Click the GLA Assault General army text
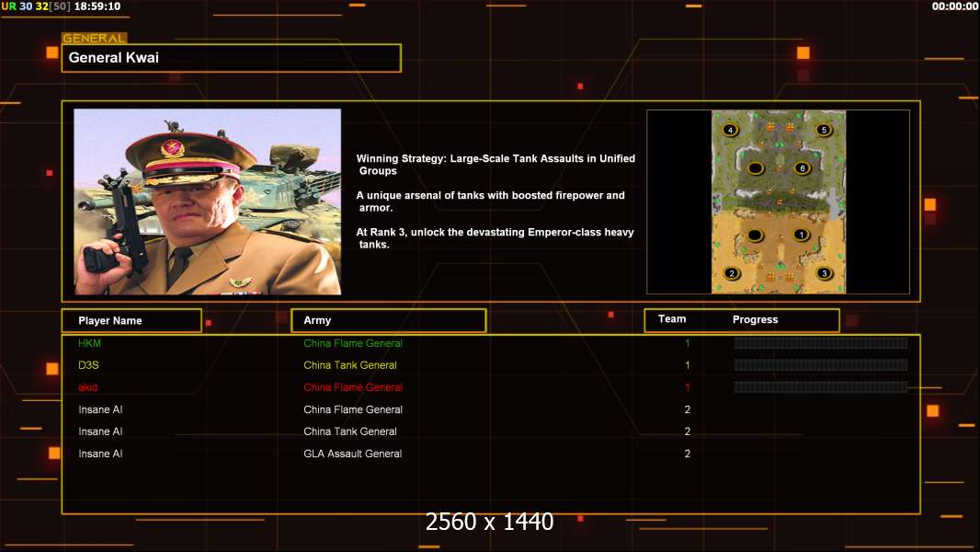The height and width of the screenshot is (552, 980). [352, 454]
